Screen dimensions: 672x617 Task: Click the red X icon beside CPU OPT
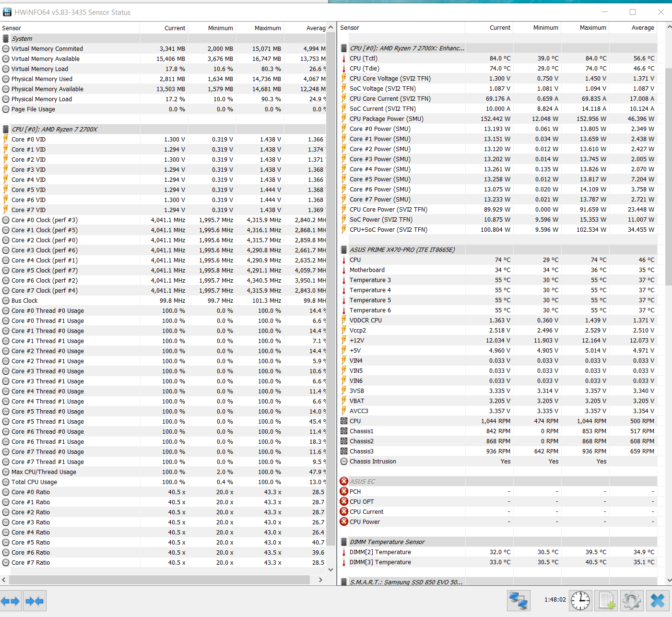(x=344, y=501)
